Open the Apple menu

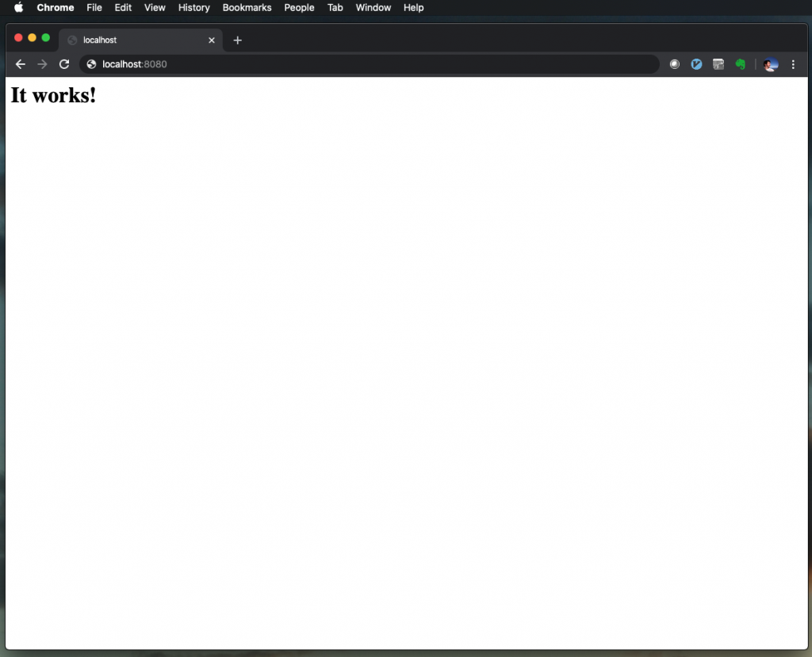point(19,7)
